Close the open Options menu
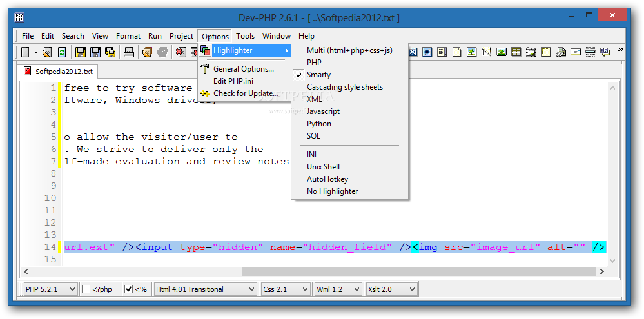Image resolution: width=644 pixels, height=319 pixels. coord(215,36)
